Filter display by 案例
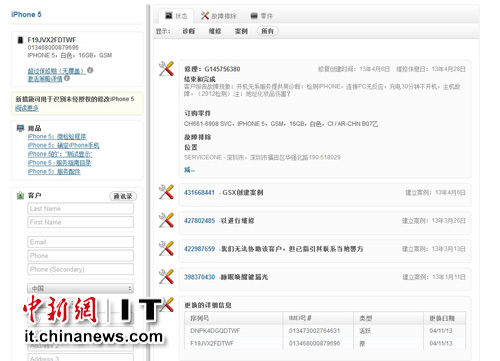The width and height of the screenshot is (500, 361). 241,31
